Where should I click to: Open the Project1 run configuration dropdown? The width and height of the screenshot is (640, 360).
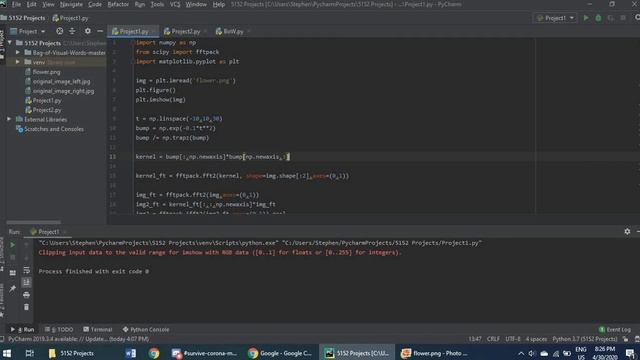point(556,18)
